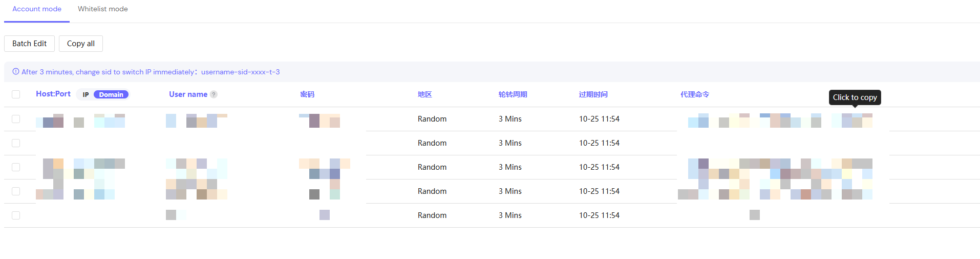
Task: Copy the first row's proxy command
Action: pyautogui.click(x=780, y=122)
